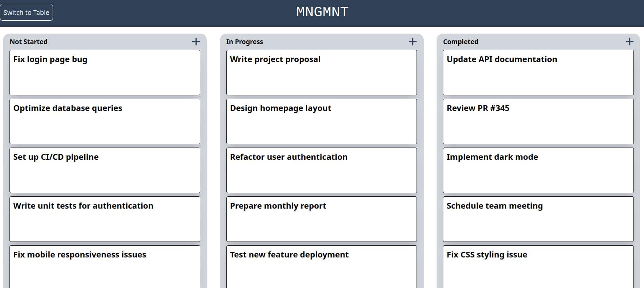Click the MNGMNT header title

pyautogui.click(x=322, y=12)
